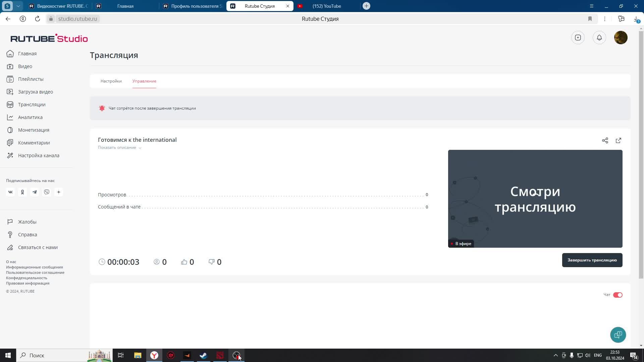Close the Rutube Студия tab

[x=287, y=6]
